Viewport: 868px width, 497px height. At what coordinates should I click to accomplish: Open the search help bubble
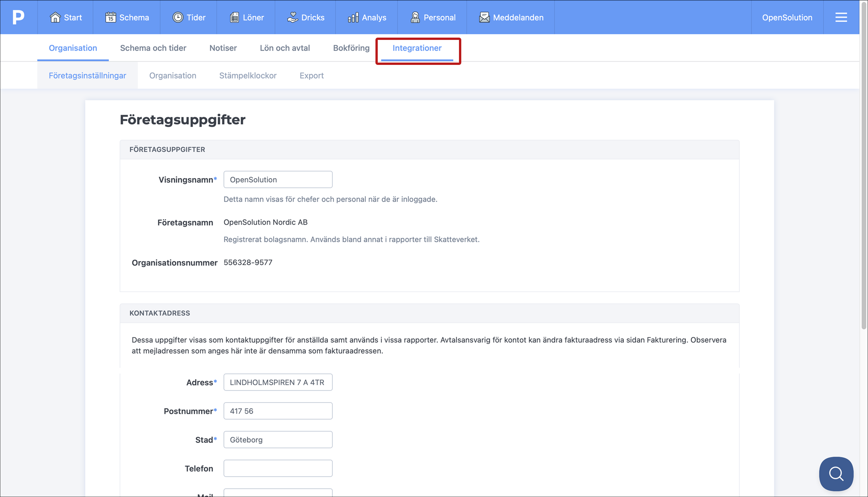836,474
